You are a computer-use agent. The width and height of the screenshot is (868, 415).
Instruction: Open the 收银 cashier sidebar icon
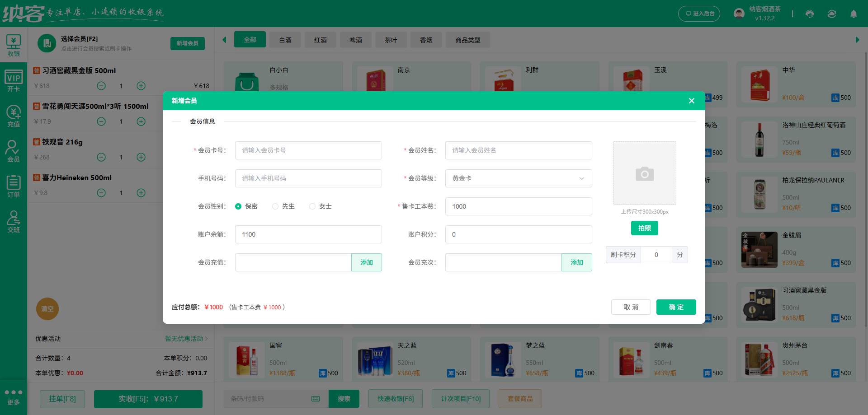tap(14, 45)
